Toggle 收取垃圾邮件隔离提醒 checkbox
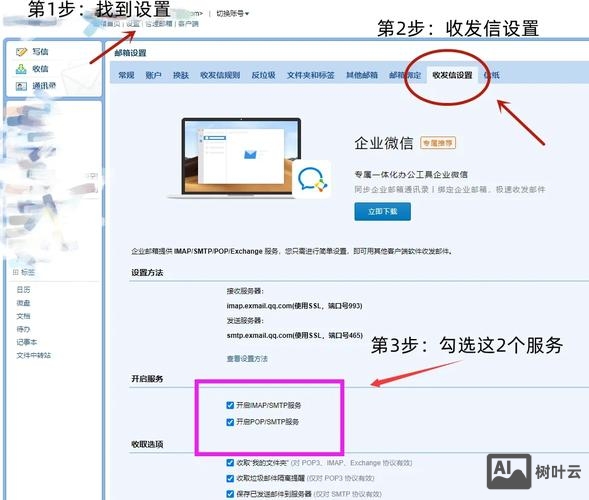Screen dimensions: 589x500 tap(230, 478)
